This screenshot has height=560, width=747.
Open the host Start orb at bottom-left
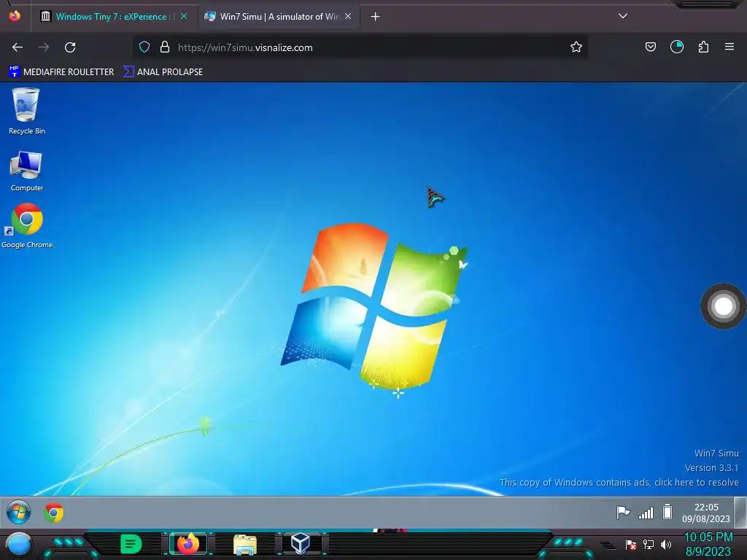coord(18,544)
